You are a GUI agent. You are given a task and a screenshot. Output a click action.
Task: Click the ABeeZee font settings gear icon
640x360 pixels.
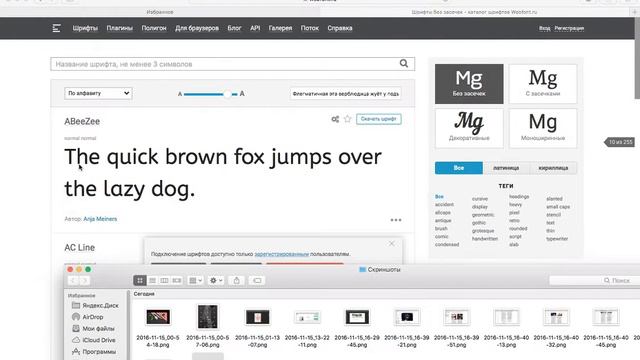(x=335, y=119)
